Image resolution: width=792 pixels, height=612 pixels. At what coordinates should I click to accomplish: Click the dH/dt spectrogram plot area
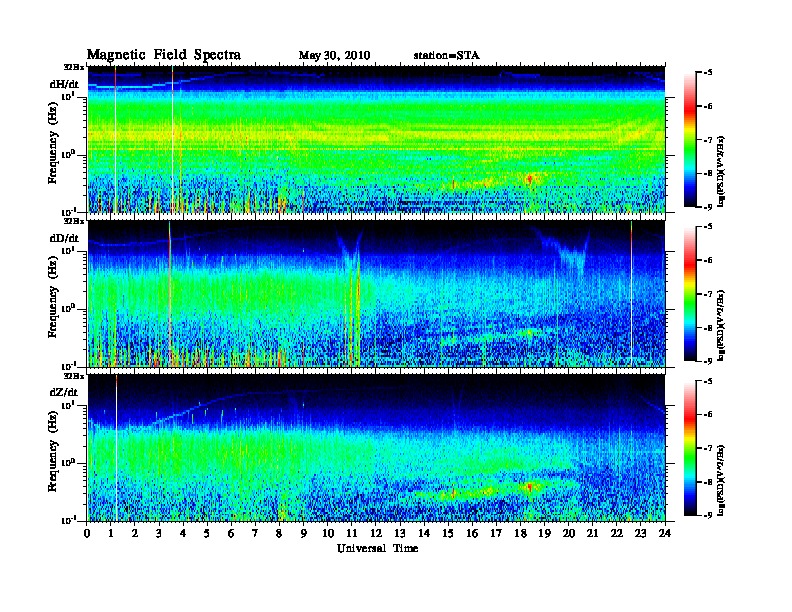click(x=376, y=139)
